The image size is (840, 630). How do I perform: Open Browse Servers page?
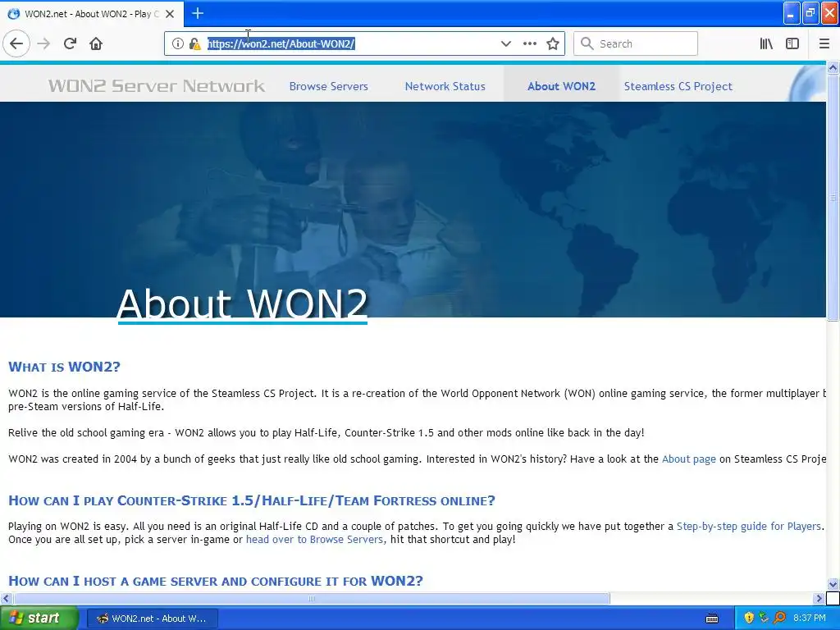pyautogui.click(x=328, y=86)
